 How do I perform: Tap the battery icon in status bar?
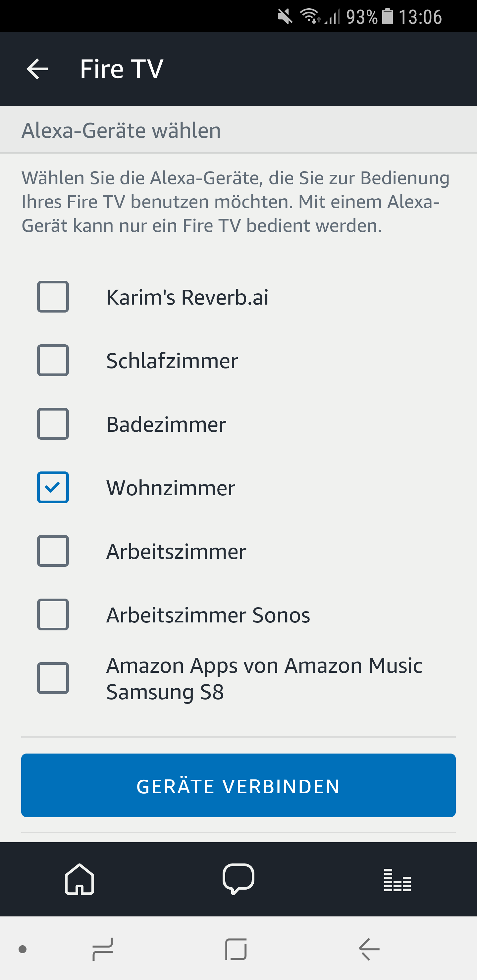387,17
